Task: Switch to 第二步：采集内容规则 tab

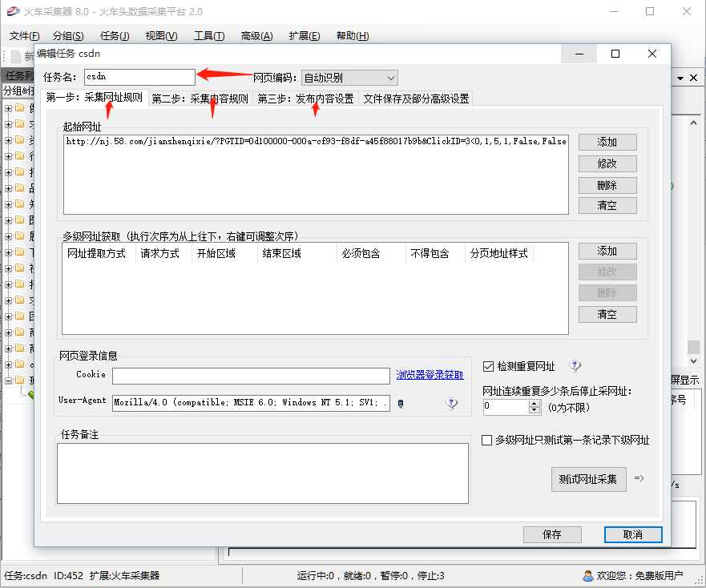Action: [x=200, y=99]
